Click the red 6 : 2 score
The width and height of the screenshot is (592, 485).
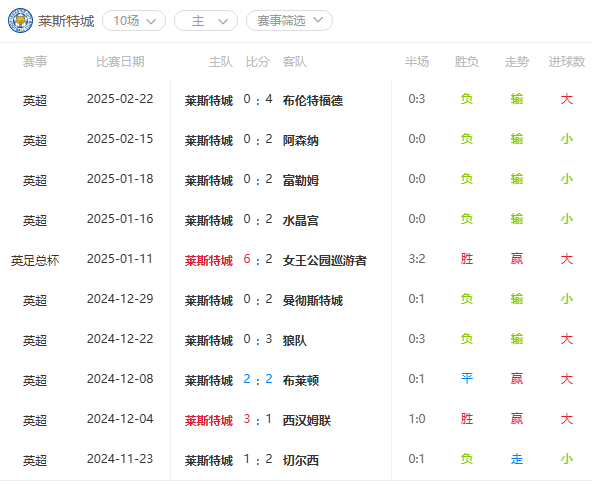(x=258, y=259)
